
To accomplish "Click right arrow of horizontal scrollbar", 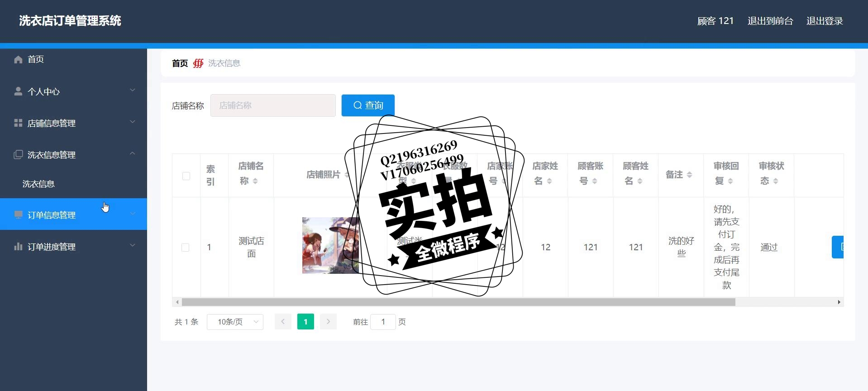I will (x=839, y=302).
